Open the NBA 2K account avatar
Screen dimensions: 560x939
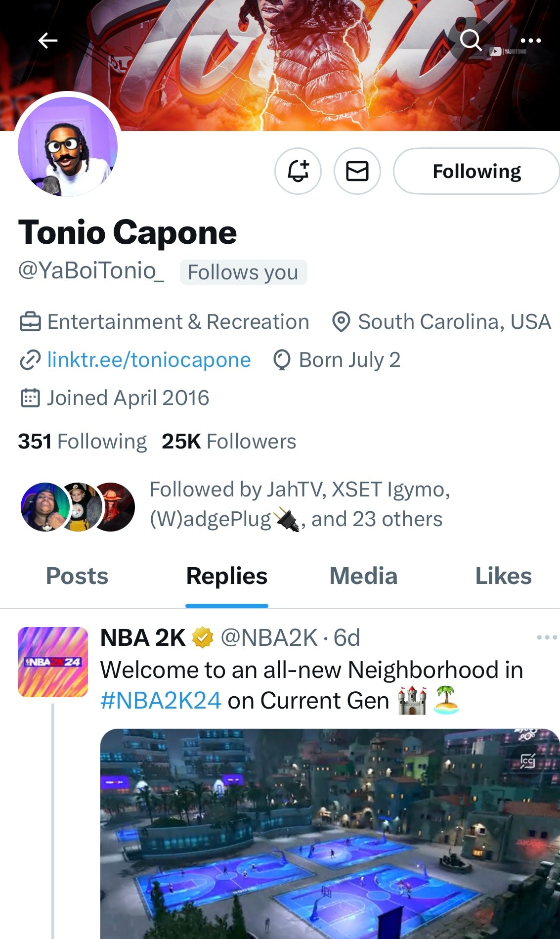(53, 662)
